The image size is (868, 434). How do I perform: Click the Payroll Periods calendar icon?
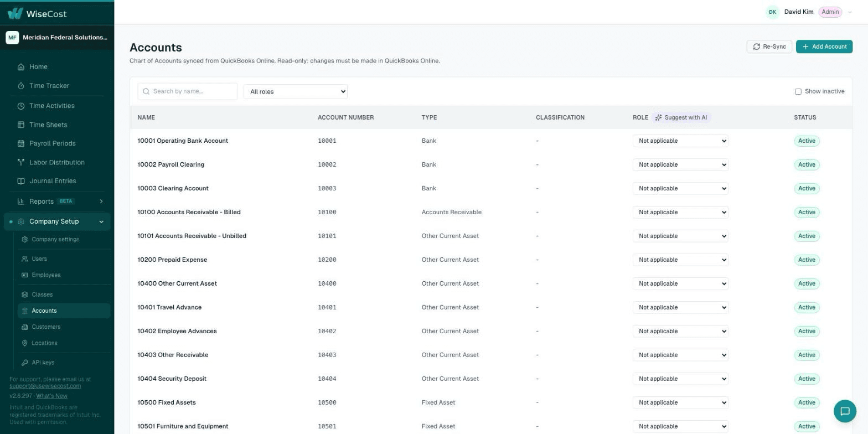pyautogui.click(x=21, y=143)
